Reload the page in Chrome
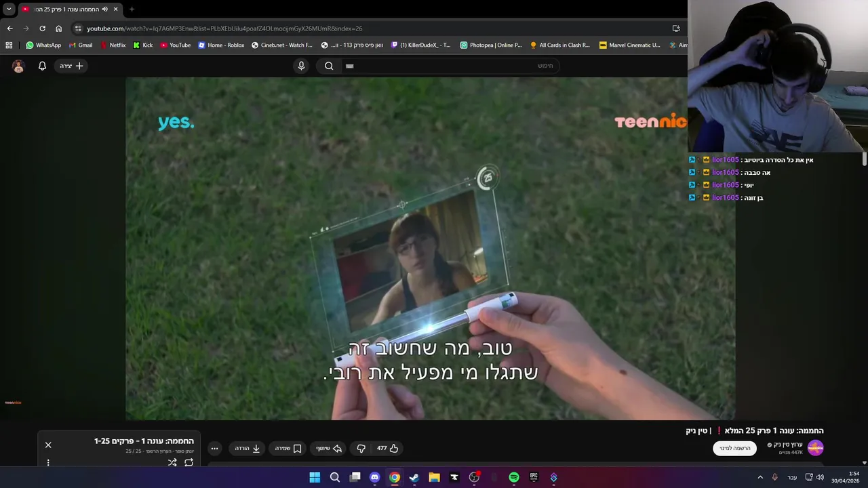Image resolution: width=868 pixels, height=488 pixels. (x=42, y=28)
